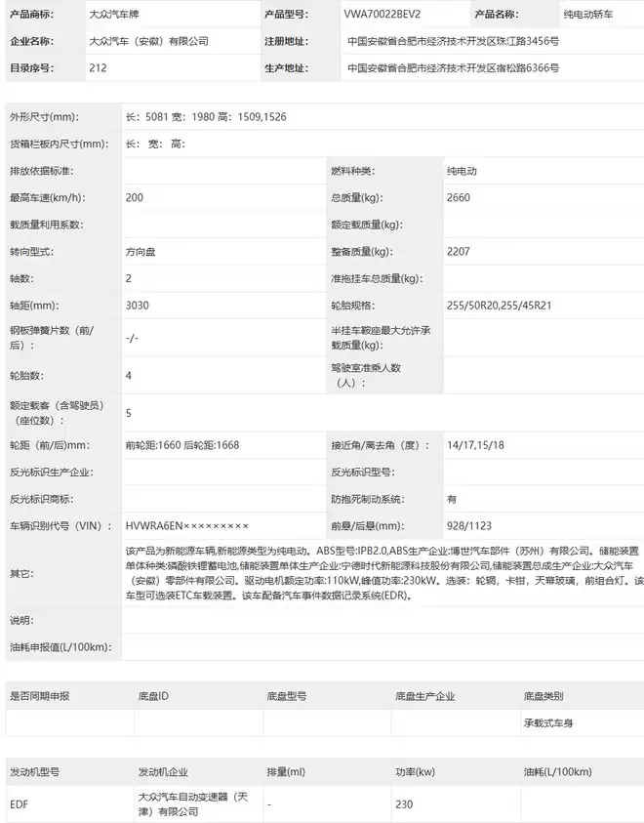
Task: Select company name 大众汽车（安徽）有限公司
Action: tap(149, 41)
